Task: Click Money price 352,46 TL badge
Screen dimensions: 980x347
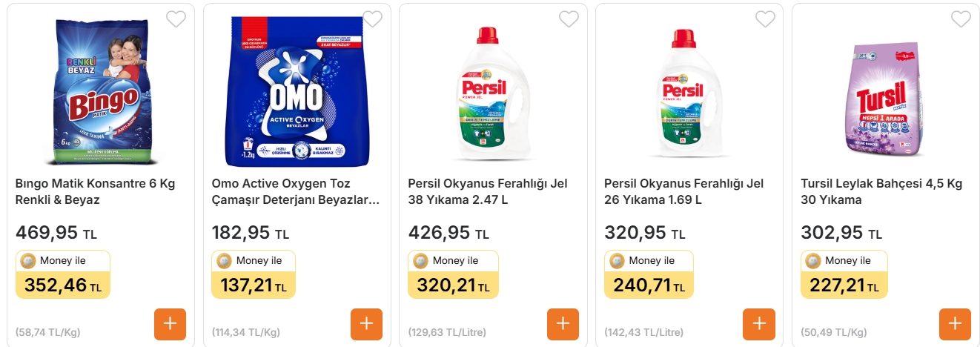Action: click(63, 275)
